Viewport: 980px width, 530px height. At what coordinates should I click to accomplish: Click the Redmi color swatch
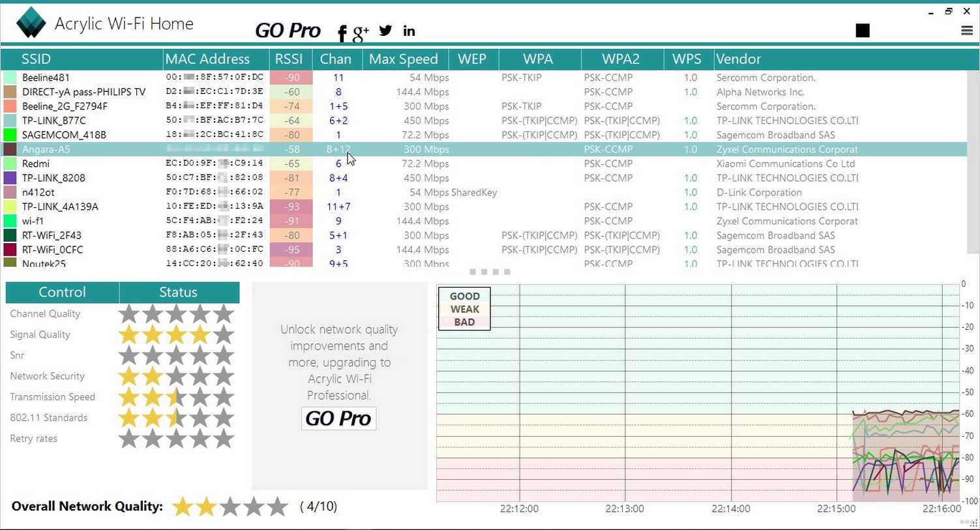click(10, 164)
